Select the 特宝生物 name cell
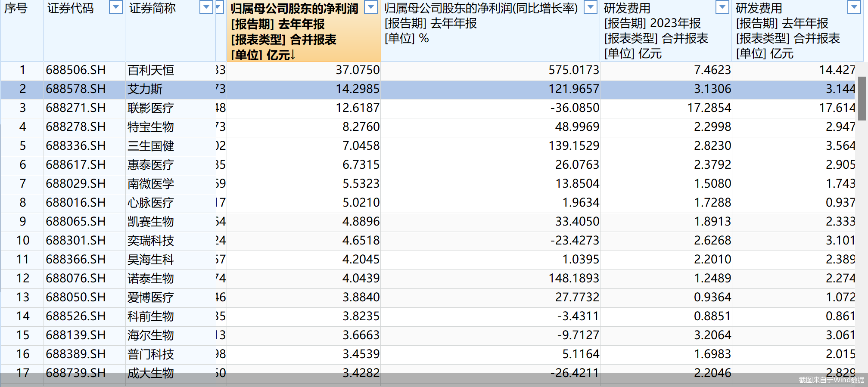The width and height of the screenshot is (868, 387). tap(151, 127)
